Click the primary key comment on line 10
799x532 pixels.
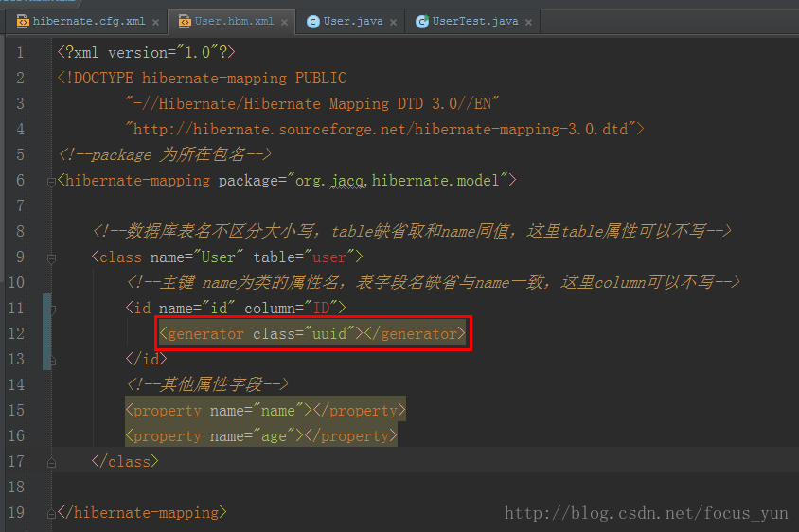pyautogui.click(x=434, y=282)
